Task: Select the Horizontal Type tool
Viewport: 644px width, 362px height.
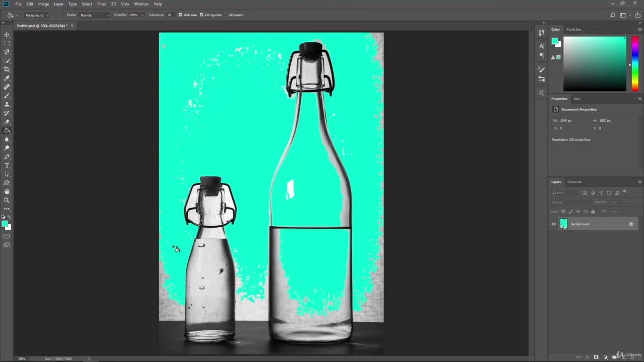Action: coord(7,165)
